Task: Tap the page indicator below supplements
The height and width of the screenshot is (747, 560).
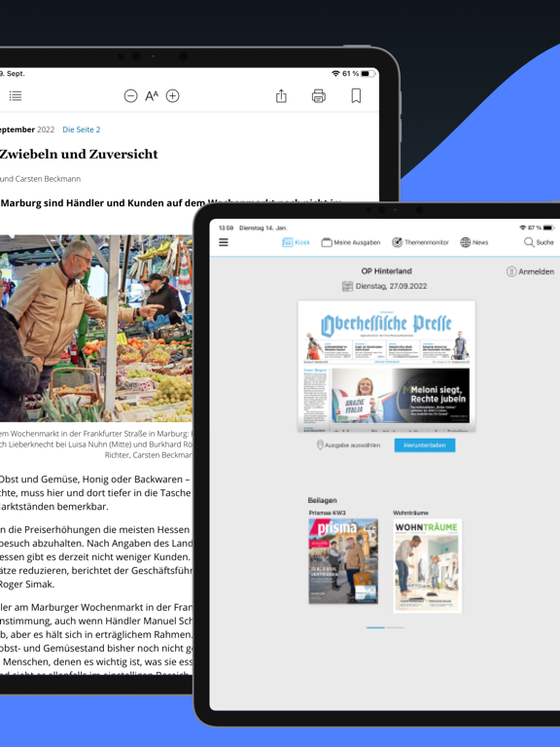Action: click(385, 628)
